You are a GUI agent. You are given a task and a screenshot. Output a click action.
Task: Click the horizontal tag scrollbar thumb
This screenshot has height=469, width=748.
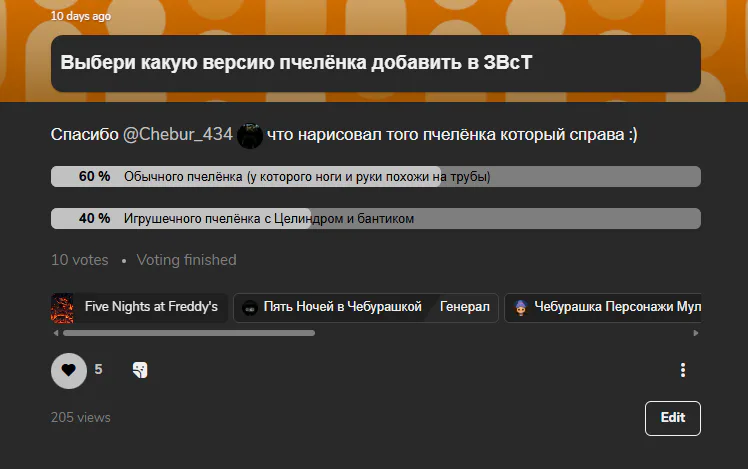click(189, 333)
